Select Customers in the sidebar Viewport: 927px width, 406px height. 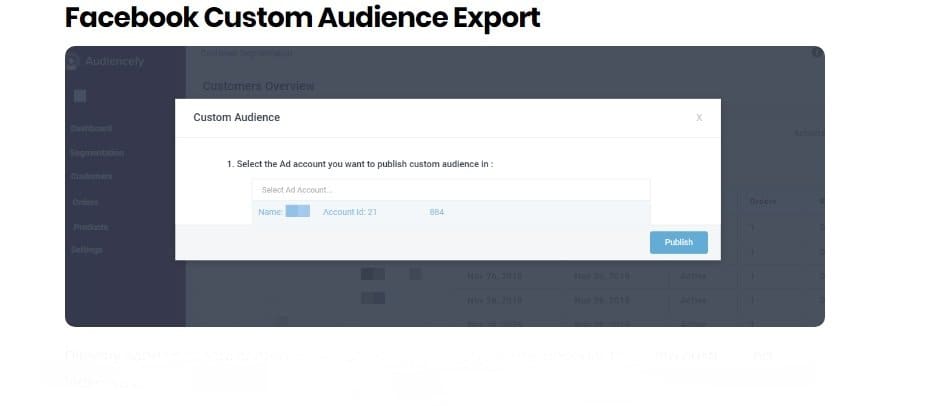91,177
